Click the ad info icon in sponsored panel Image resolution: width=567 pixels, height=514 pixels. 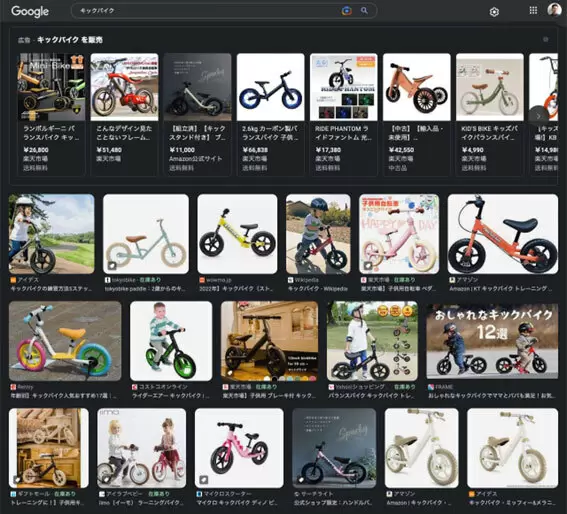546,39
